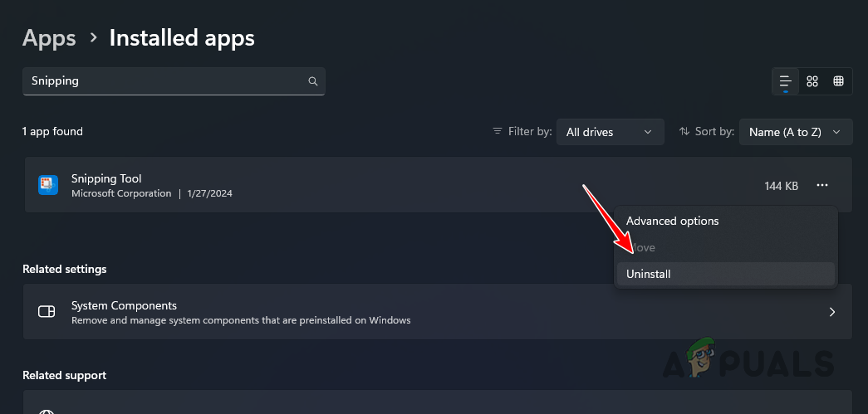868x414 pixels.
Task: Switch to list view layout
Action: (x=785, y=81)
